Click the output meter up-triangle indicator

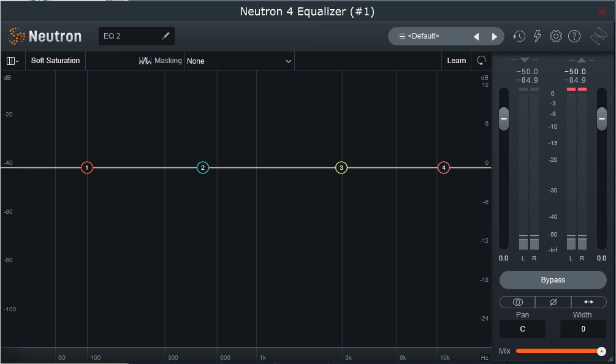click(582, 60)
